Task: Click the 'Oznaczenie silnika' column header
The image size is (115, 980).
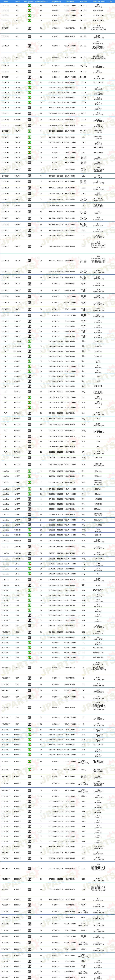Action: click(x=98, y=1)
